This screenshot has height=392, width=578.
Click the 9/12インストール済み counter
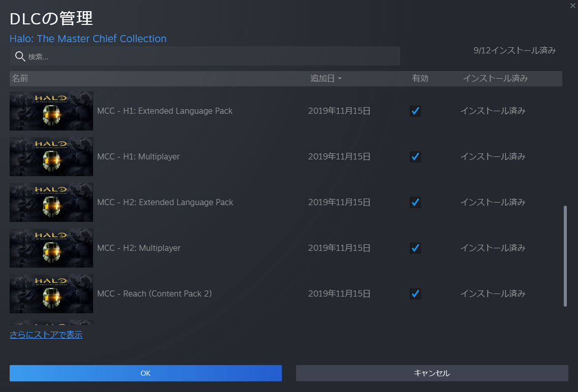coord(515,50)
